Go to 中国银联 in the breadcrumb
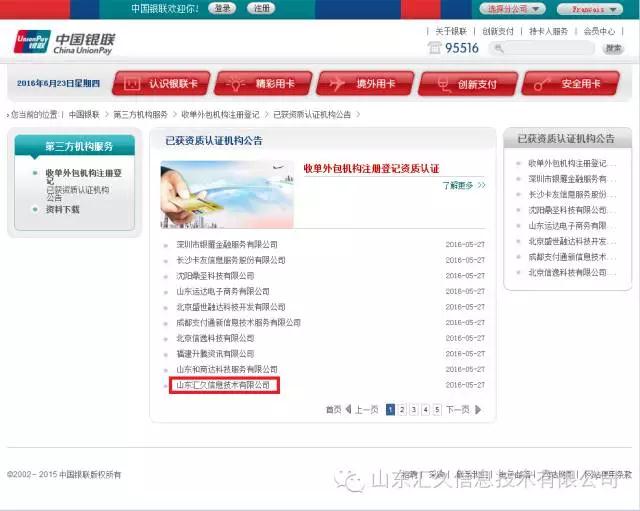This screenshot has height=511, width=640. [x=84, y=115]
